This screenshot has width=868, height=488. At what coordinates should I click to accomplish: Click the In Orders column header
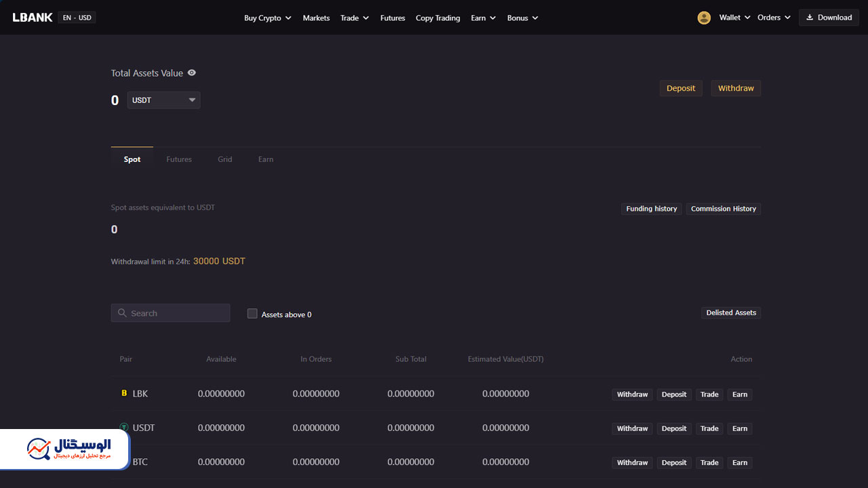316,359
